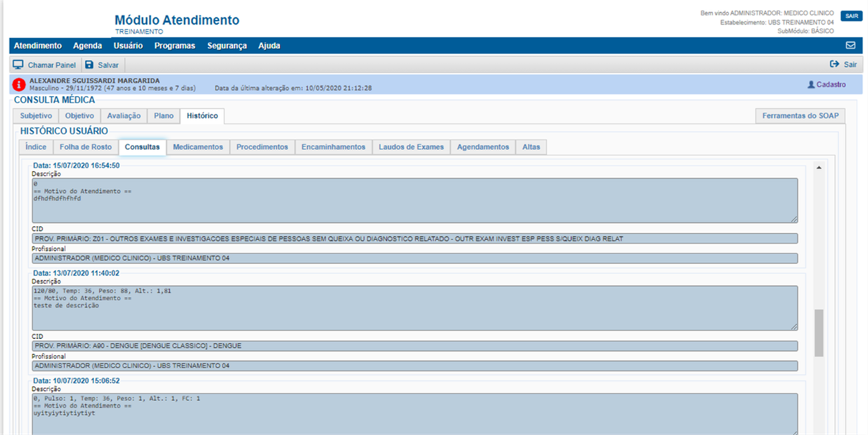Expand the Programas menu
Viewport: 868px width, 435px height.
click(174, 46)
